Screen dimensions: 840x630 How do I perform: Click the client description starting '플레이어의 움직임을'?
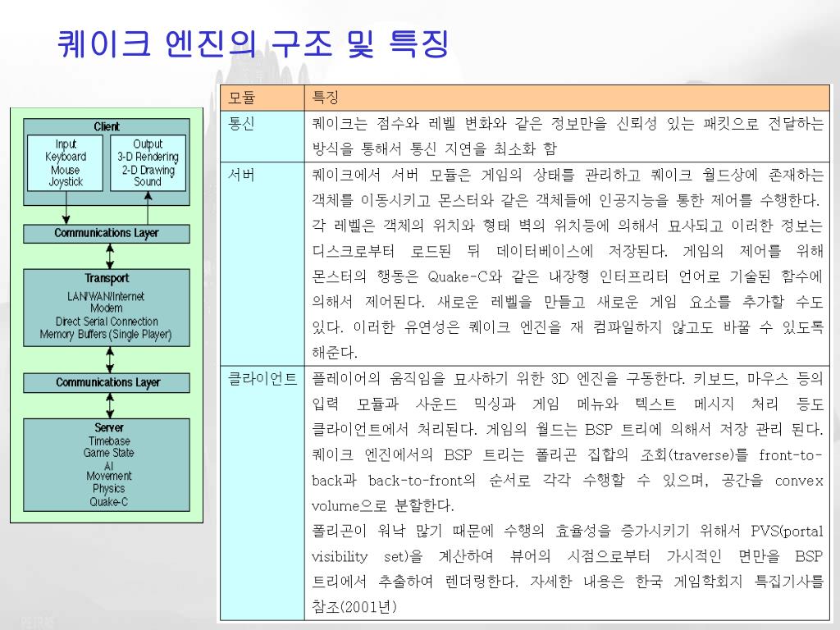pyautogui.click(x=567, y=493)
